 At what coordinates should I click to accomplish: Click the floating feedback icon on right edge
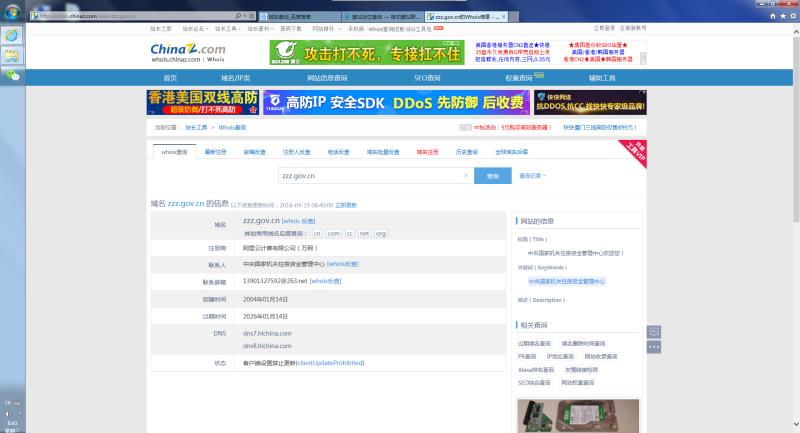tap(654, 332)
